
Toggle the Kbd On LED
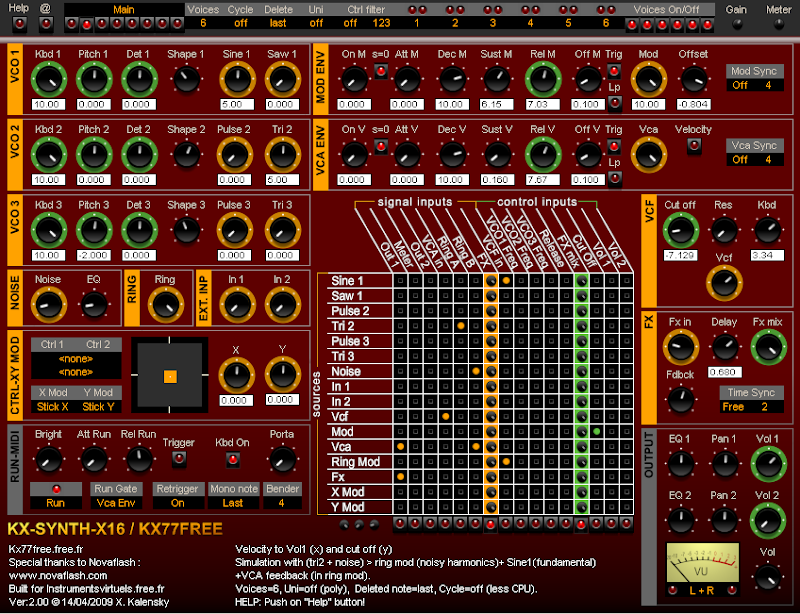(233, 460)
